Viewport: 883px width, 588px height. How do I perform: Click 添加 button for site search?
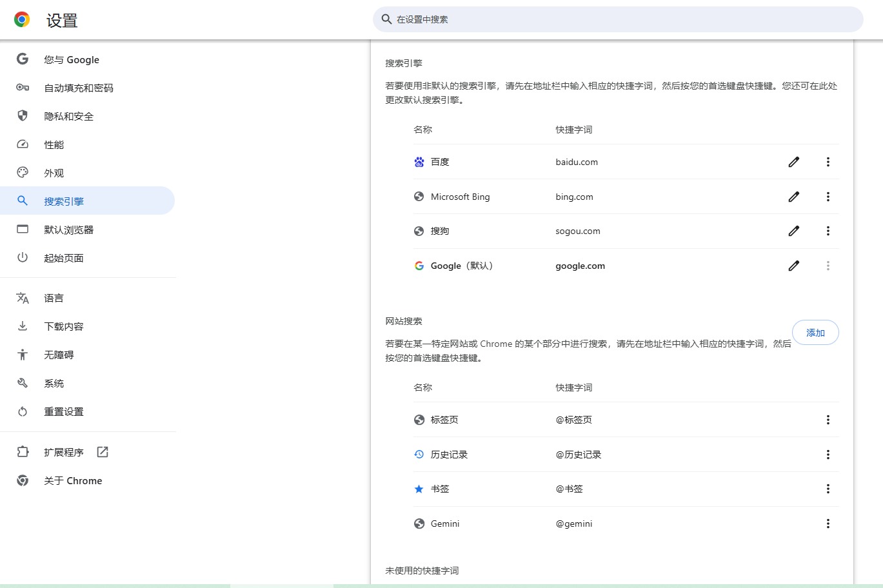[815, 333]
